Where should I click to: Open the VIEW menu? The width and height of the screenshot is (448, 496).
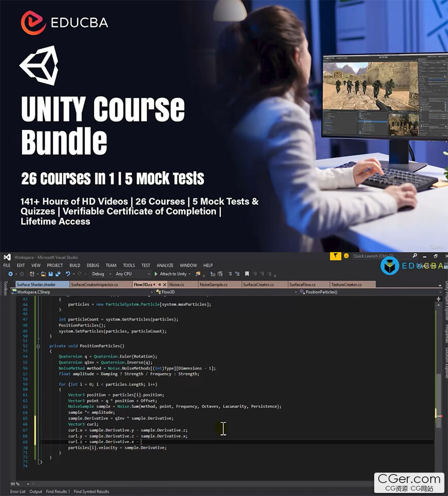(x=36, y=265)
